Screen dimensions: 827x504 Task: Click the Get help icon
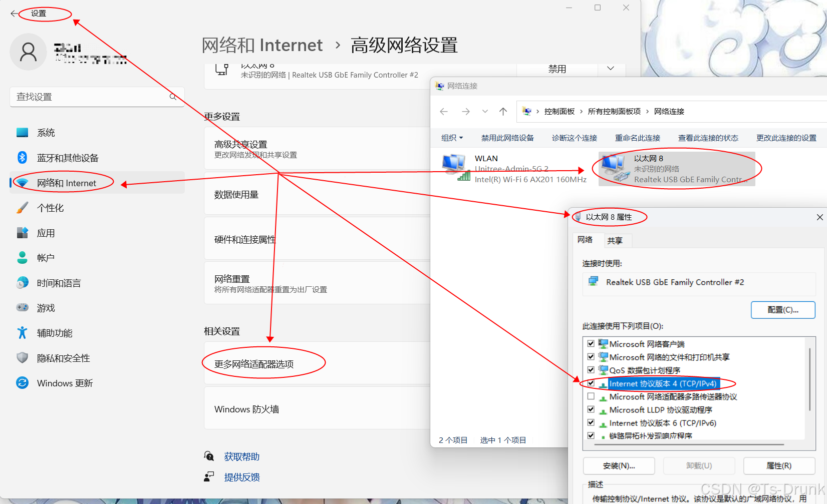click(x=209, y=456)
